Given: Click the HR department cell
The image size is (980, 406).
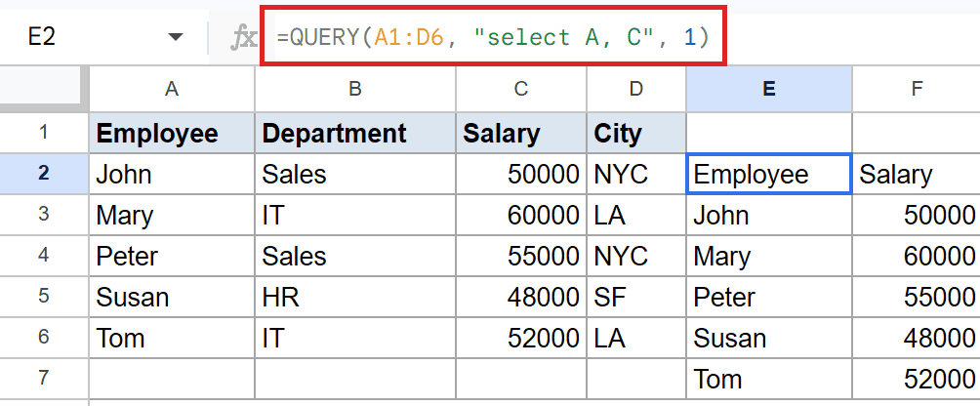Looking at the screenshot, I should (355, 296).
